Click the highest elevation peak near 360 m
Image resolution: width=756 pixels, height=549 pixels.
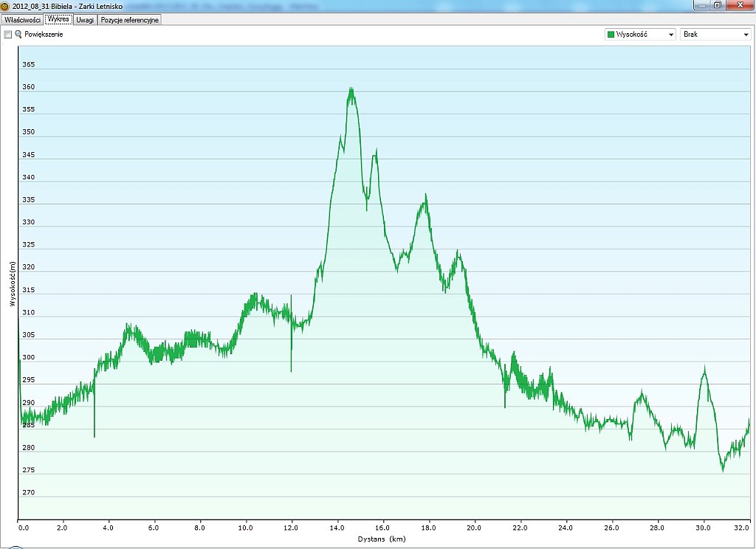tap(351, 90)
